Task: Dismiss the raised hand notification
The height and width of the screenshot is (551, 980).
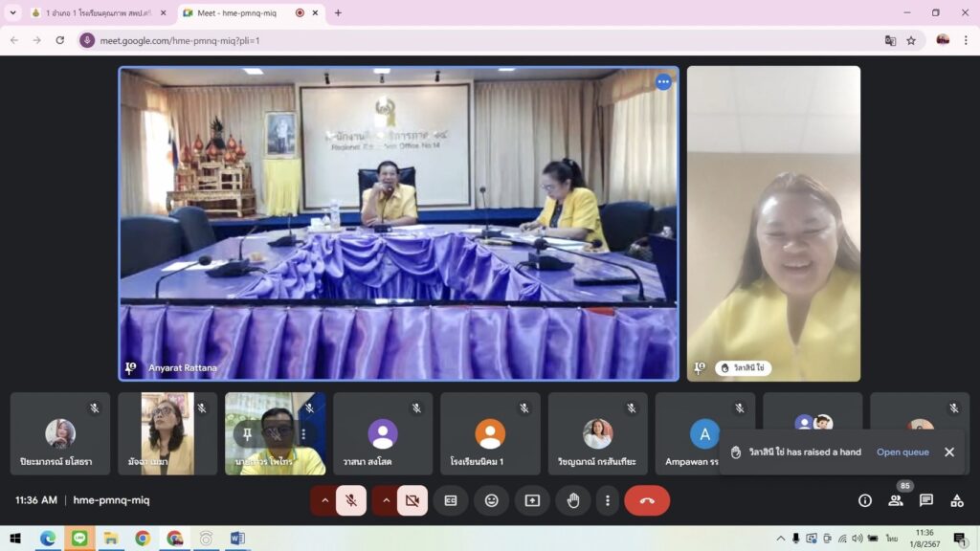Action: [949, 452]
